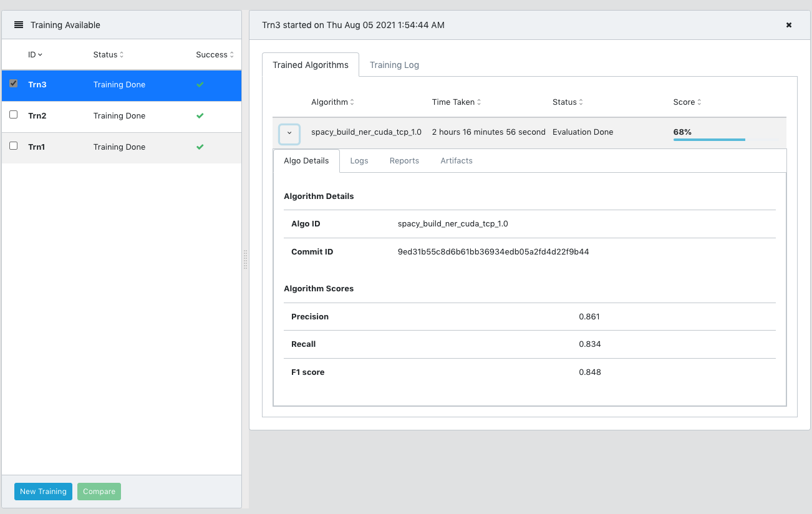Click the green success checkmark for Trn1

pos(200,147)
